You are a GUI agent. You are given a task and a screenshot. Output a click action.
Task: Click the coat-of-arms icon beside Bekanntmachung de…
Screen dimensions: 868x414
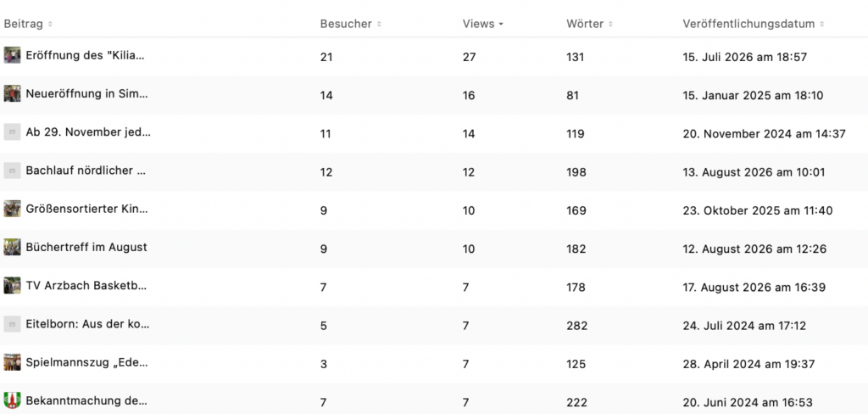tap(12, 400)
